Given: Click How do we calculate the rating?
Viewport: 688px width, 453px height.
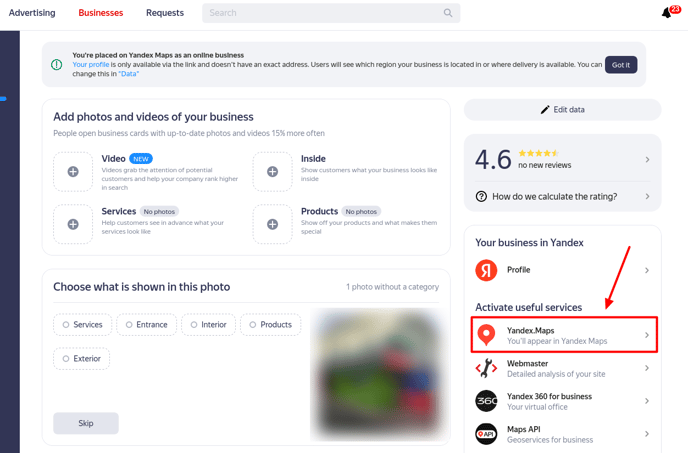Looking at the screenshot, I should coord(555,196).
